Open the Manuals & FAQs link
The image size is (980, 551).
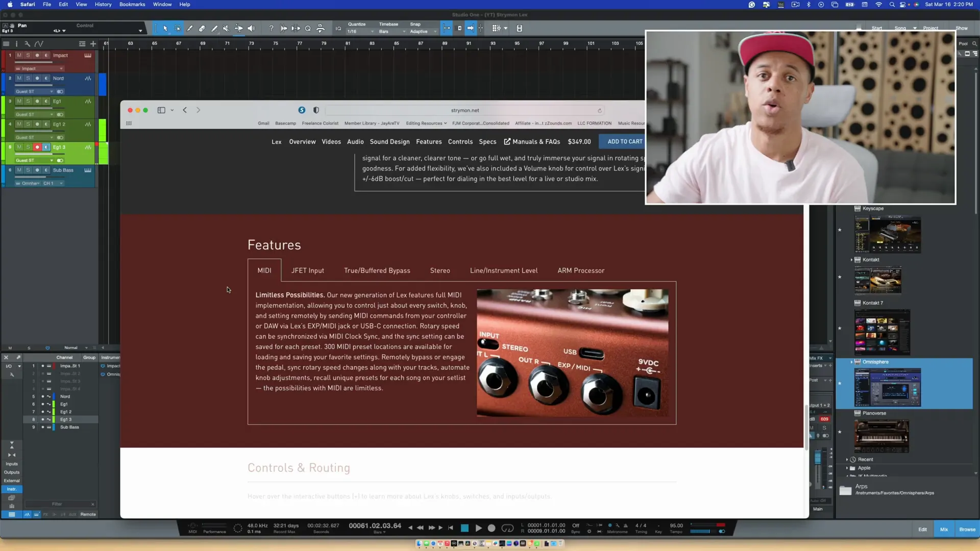pos(532,142)
